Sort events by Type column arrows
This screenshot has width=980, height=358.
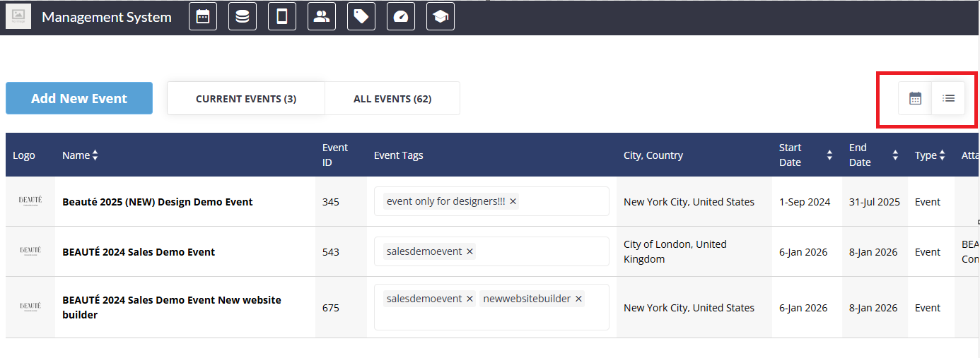pos(942,155)
